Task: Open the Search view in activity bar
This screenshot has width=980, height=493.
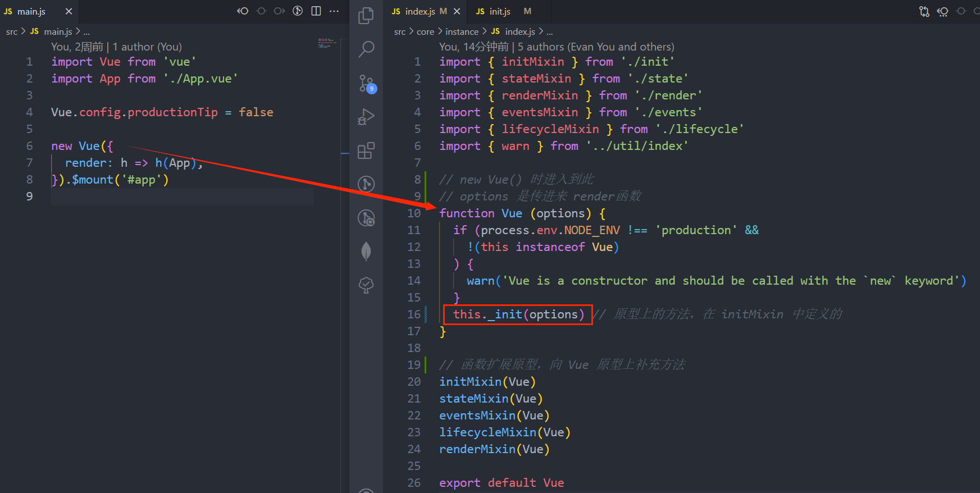Action: tap(366, 49)
